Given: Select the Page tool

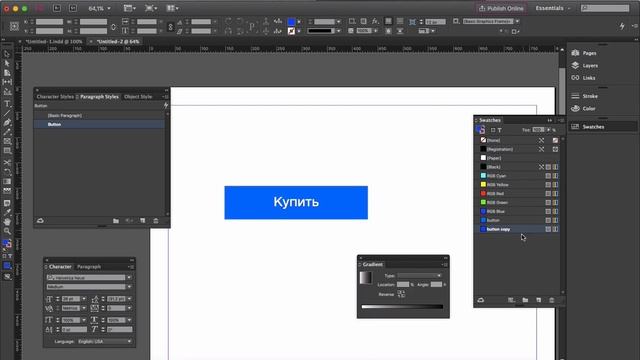Looking at the screenshot, I should [x=7, y=73].
